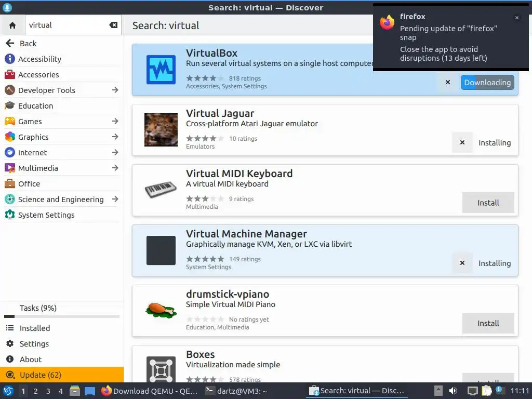Viewport: 532px width, 399px height.
Task: Open the Education category
Action: pos(62,106)
